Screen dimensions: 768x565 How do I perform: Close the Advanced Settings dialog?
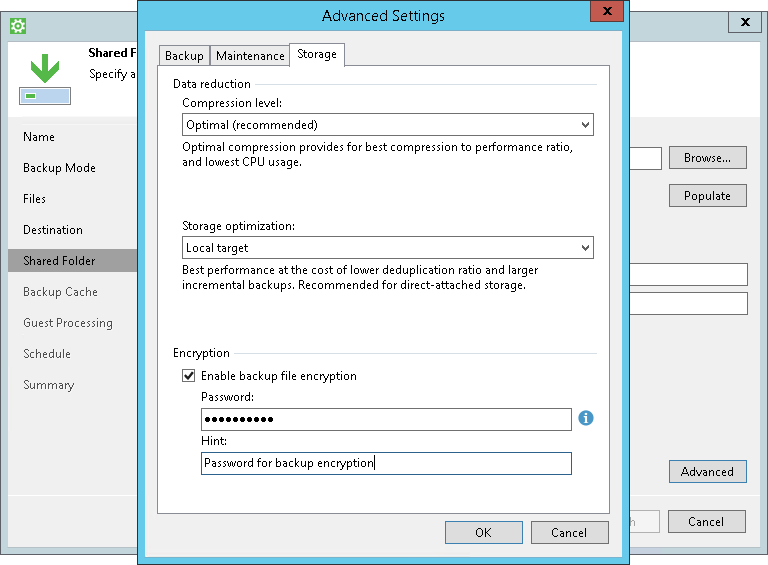[x=607, y=11]
